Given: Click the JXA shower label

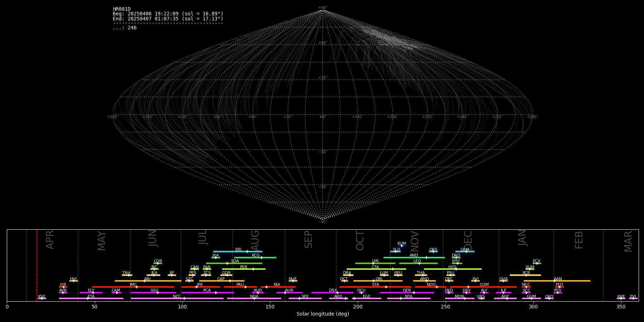Looking at the screenshot, I should tap(215, 255).
